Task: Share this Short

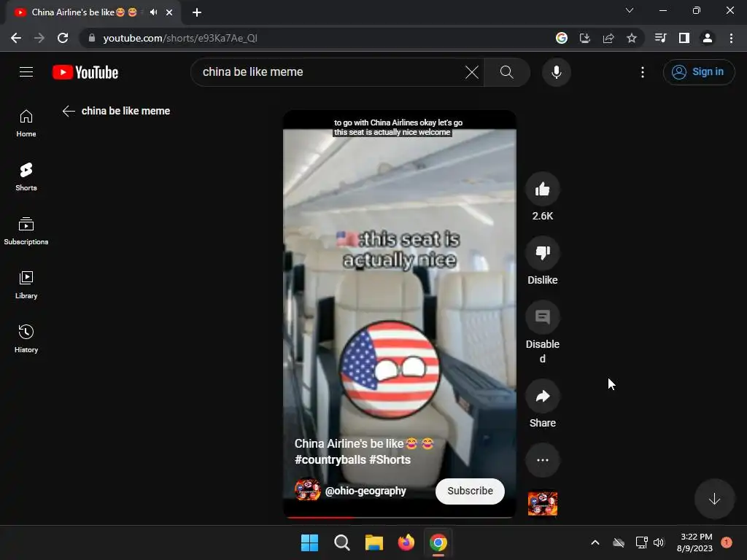Action: click(x=542, y=396)
